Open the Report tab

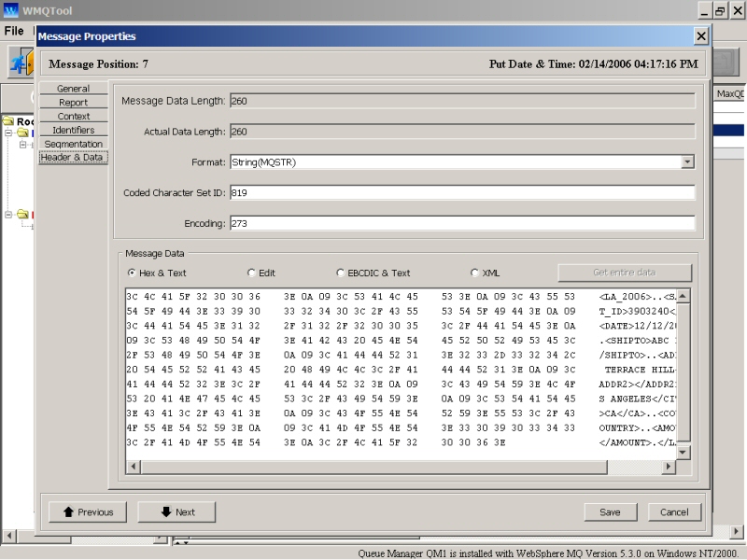[x=74, y=103]
